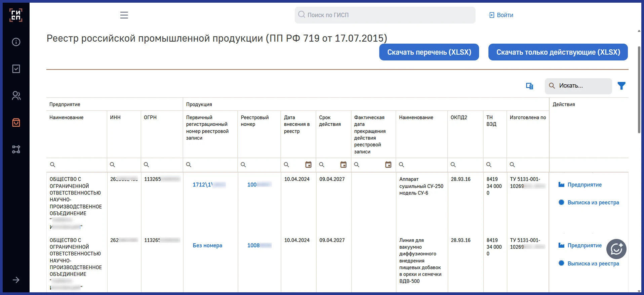Open the Без номера record link
The height and width of the screenshot is (295, 644).
pos(207,246)
